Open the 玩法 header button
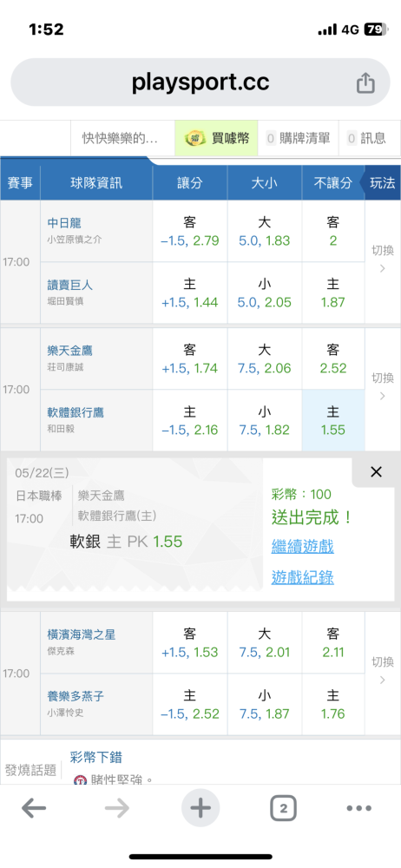Screen dimensions: 401x868 click(x=382, y=182)
